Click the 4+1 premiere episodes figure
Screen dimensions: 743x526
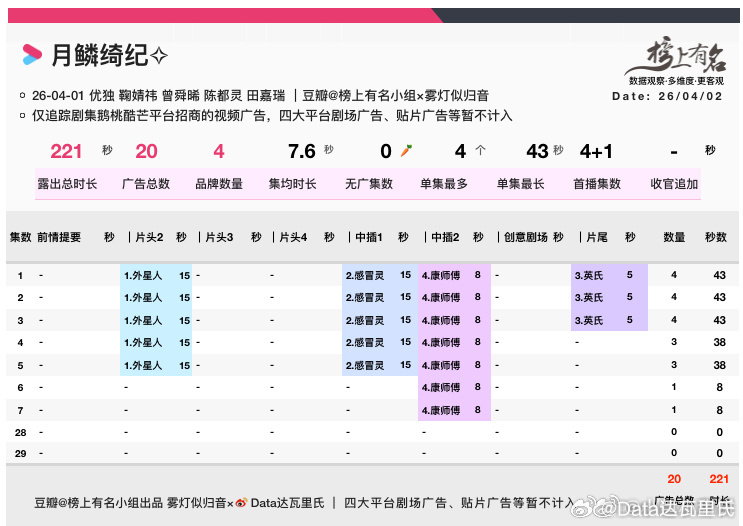[596, 152]
